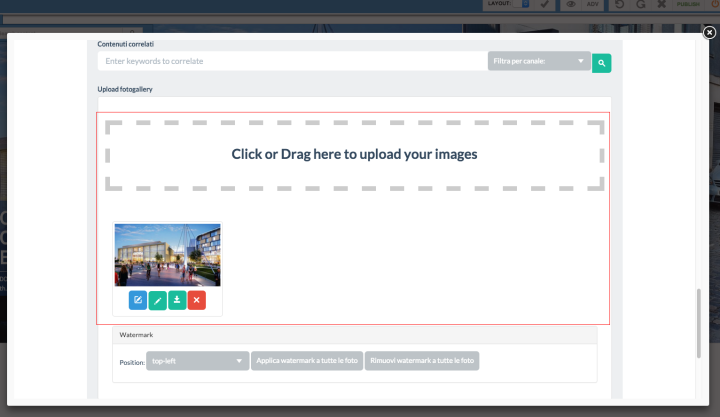Click the checkmark icon in top toolbar

[544, 5]
